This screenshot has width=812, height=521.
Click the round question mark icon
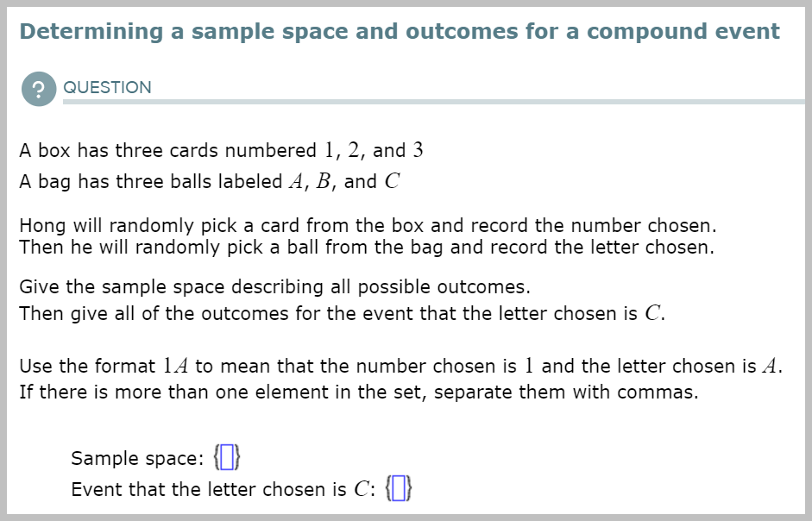point(39,89)
